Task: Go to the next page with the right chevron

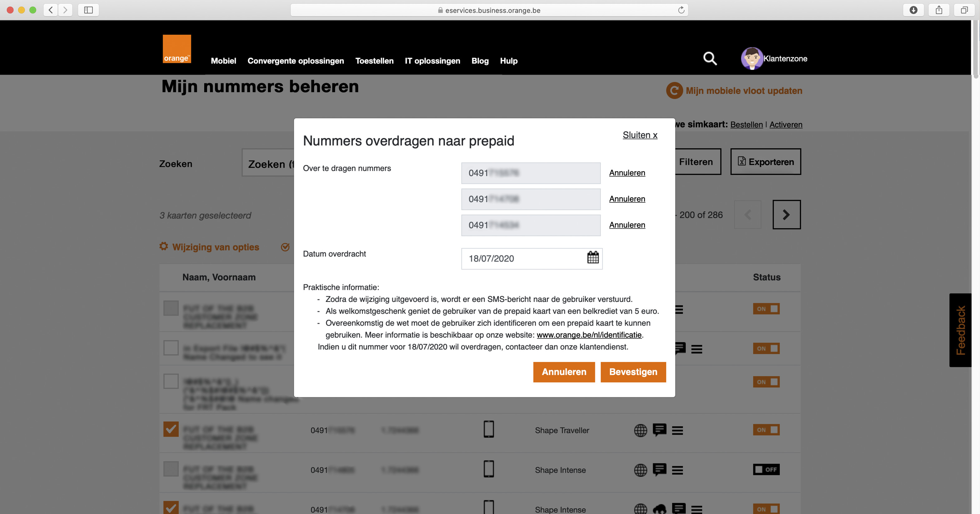Action: point(786,214)
